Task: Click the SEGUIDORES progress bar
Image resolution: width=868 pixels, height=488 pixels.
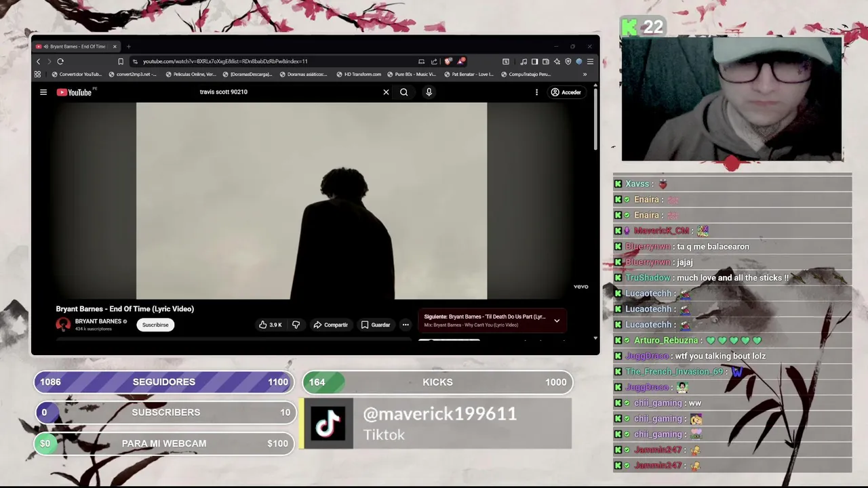Action: pos(164,382)
